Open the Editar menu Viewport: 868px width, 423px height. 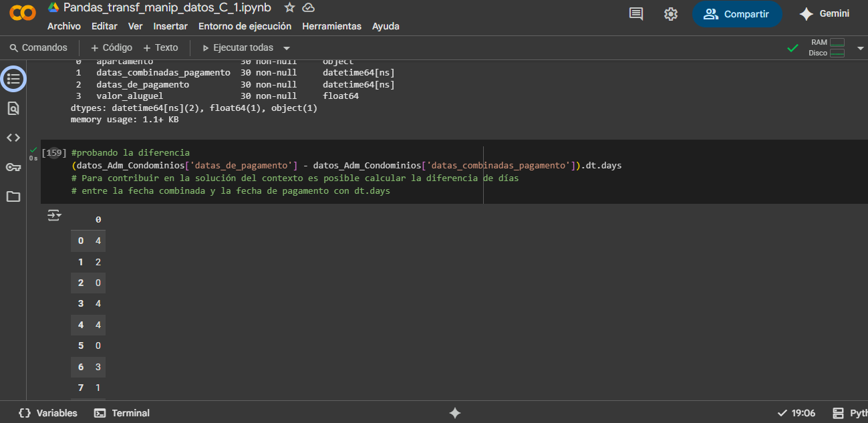[x=104, y=26]
